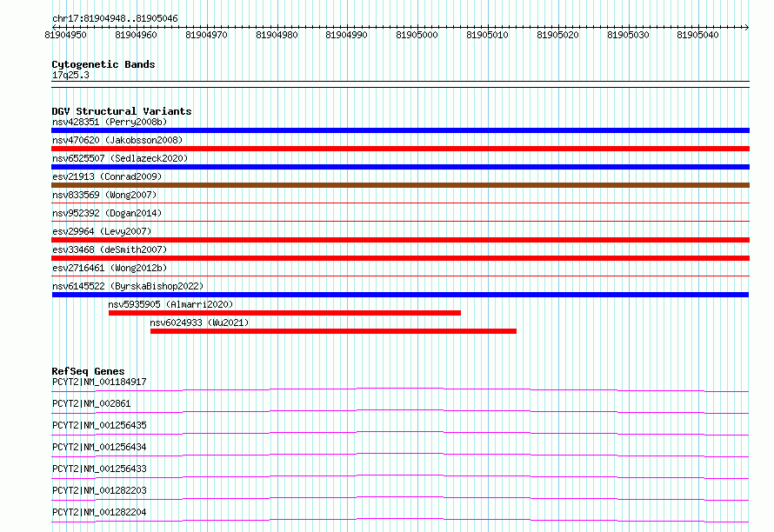This screenshot has height=532, width=774.
Task: Open the nsv5935905 (Almarri2020) variant label
Action: click(x=170, y=304)
